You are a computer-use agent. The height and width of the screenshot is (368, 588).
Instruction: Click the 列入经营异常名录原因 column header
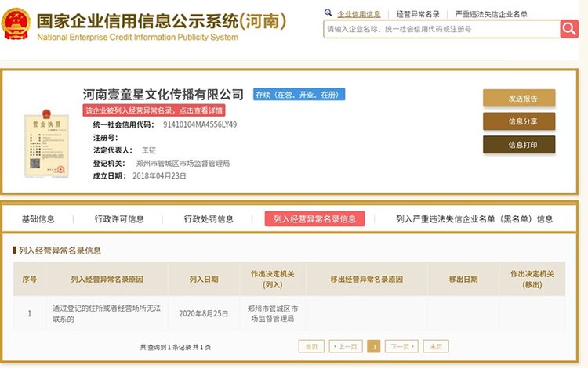[107, 280]
